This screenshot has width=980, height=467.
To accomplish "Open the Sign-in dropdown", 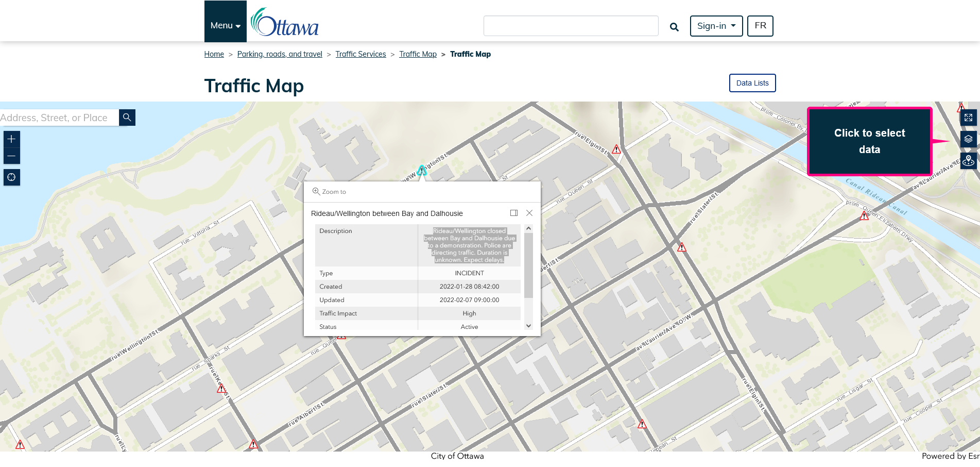I will coord(716,26).
